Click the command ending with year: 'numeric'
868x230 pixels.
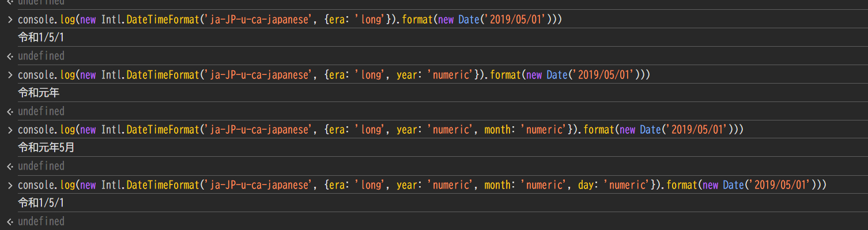coord(334,75)
